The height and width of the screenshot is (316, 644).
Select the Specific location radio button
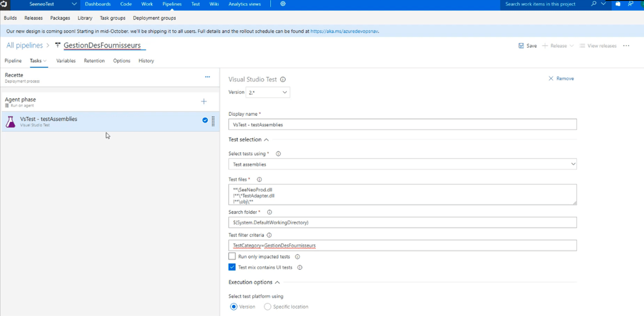[267, 307]
